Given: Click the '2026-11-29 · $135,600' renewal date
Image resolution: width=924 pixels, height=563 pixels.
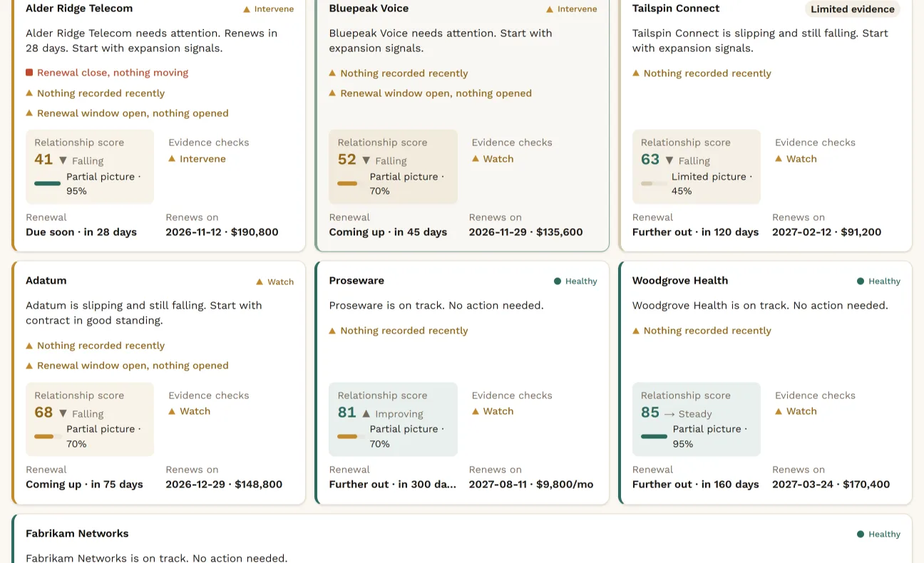Looking at the screenshot, I should click(x=525, y=232).
